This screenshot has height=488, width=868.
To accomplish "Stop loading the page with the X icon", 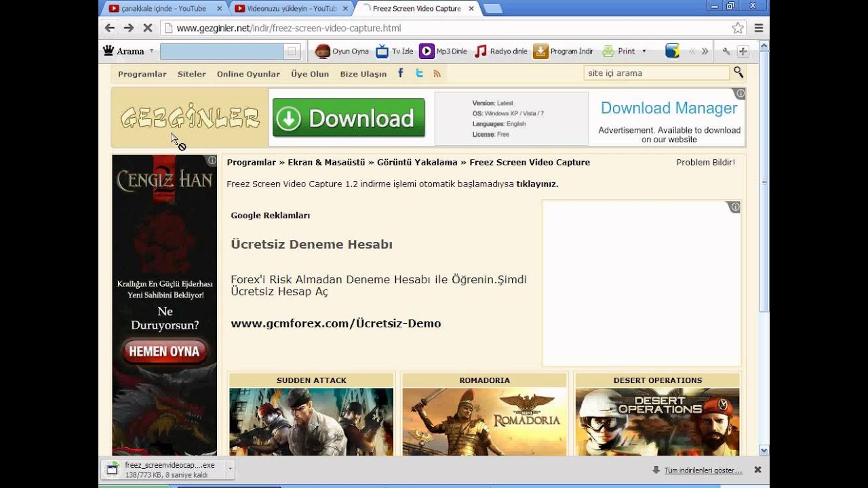I will point(147,28).
